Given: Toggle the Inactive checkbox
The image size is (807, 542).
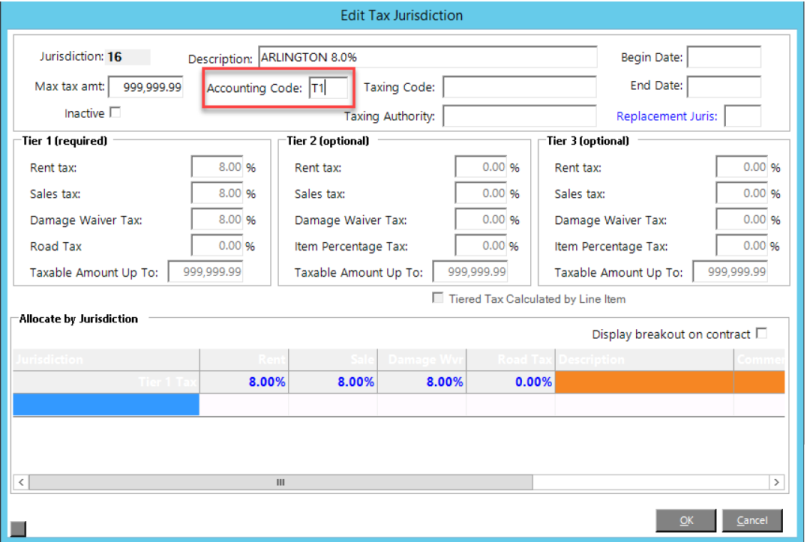Looking at the screenshot, I should click(x=115, y=112).
